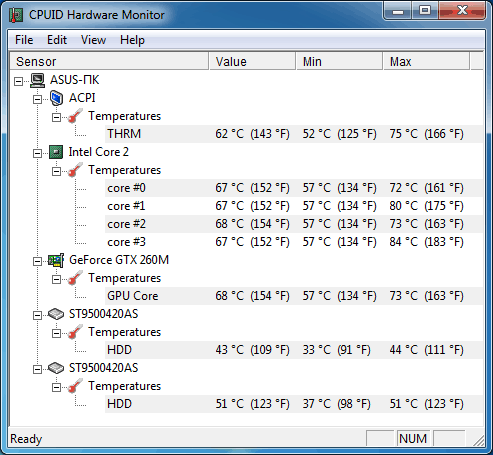The width and height of the screenshot is (493, 455).
Task: Click the 80 °C max value of core #1
Action: [x=426, y=206]
